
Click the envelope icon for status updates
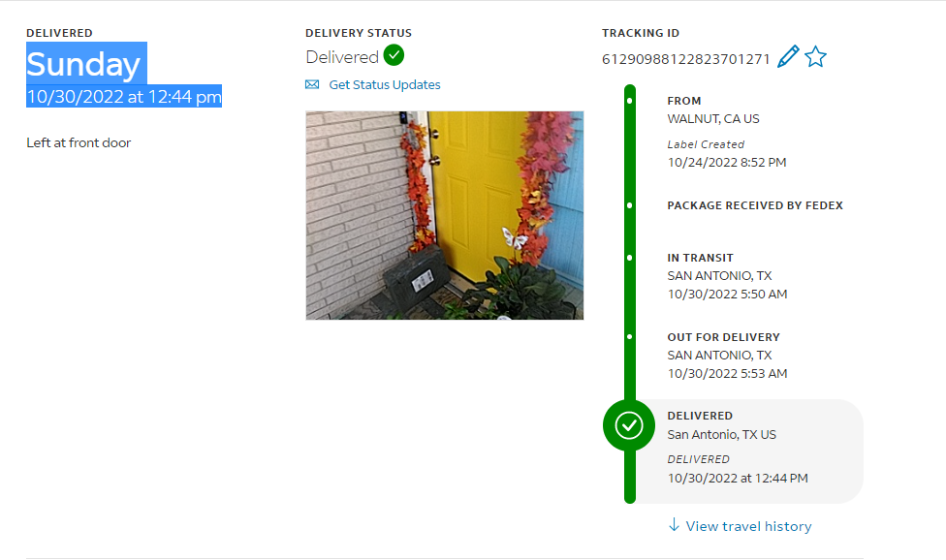click(312, 84)
